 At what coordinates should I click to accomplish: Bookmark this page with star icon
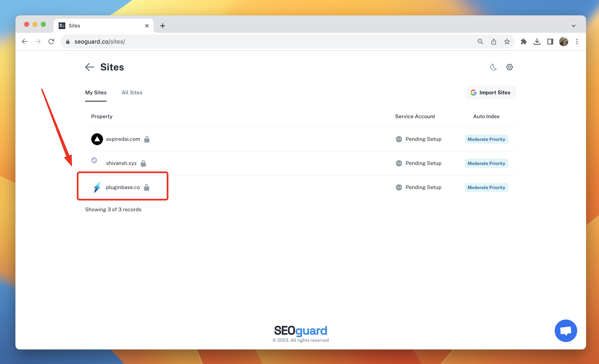click(x=507, y=42)
